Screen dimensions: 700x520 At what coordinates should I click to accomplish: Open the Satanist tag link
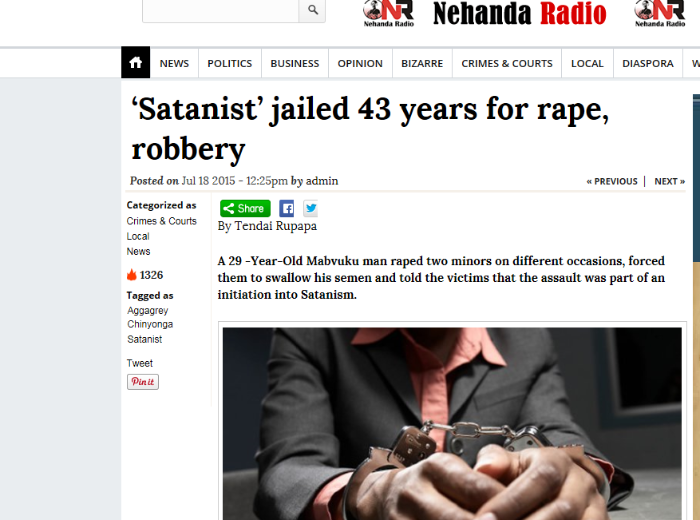pyautogui.click(x=145, y=339)
